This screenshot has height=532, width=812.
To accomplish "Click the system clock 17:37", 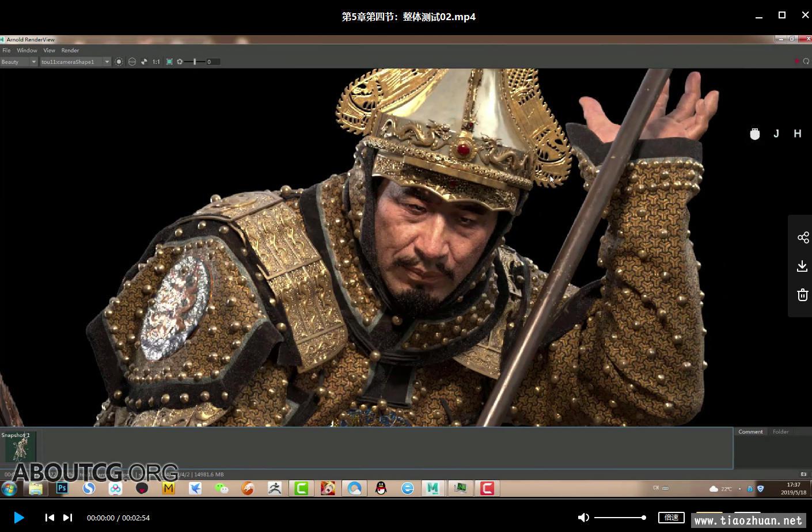I will 794,488.
